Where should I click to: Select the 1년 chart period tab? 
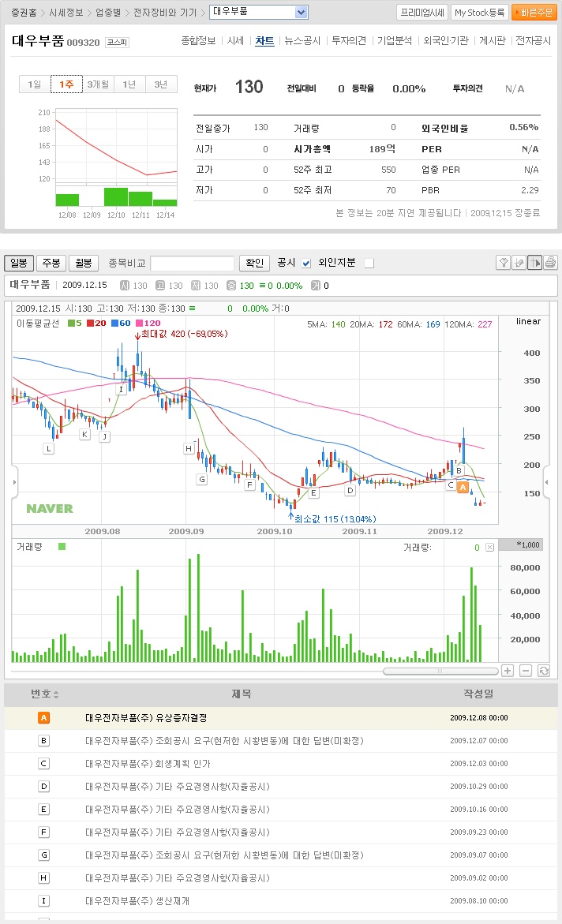pyautogui.click(x=129, y=84)
